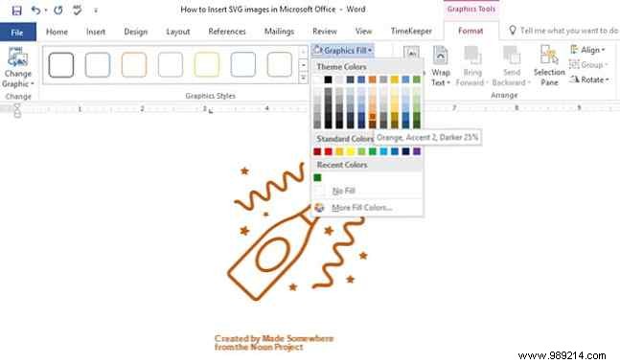This screenshot has width=620, height=364.
Task: Click the Tell me what you want search box
Action: (x=564, y=31)
